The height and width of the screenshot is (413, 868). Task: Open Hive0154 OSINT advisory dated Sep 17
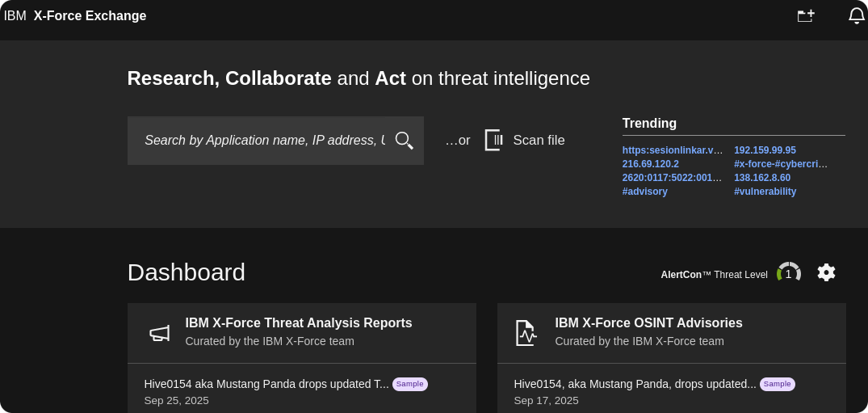[x=635, y=384]
